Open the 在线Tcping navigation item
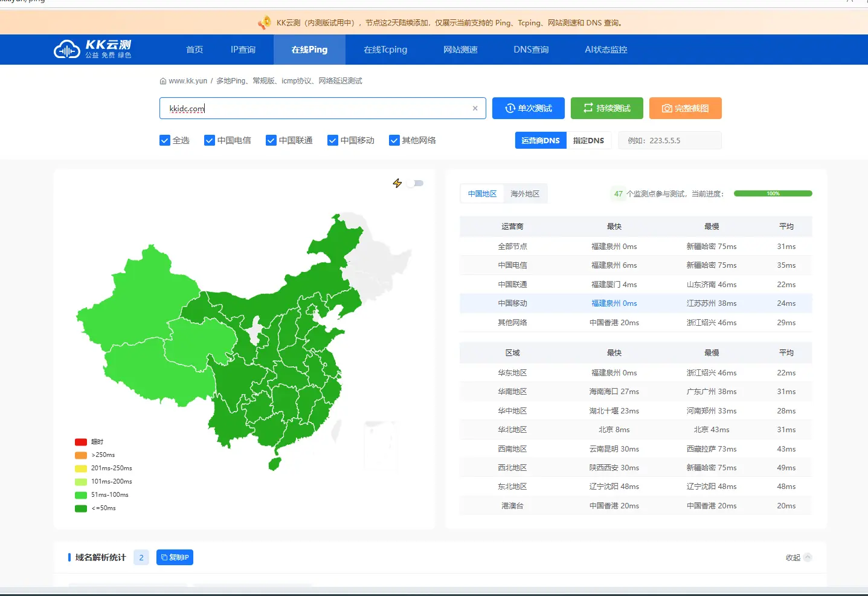Viewport: 868px width, 596px height. [385, 50]
